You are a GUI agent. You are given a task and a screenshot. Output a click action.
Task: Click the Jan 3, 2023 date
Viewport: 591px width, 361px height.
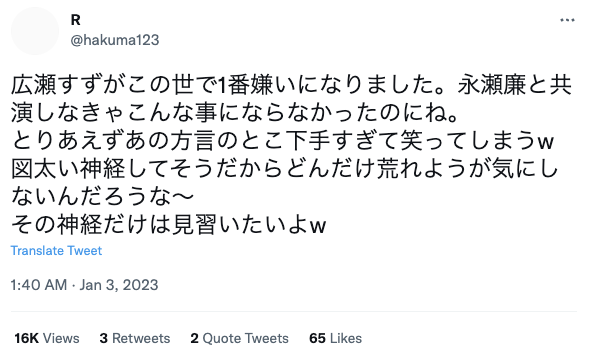pyautogui.click(x=119, y=285)
